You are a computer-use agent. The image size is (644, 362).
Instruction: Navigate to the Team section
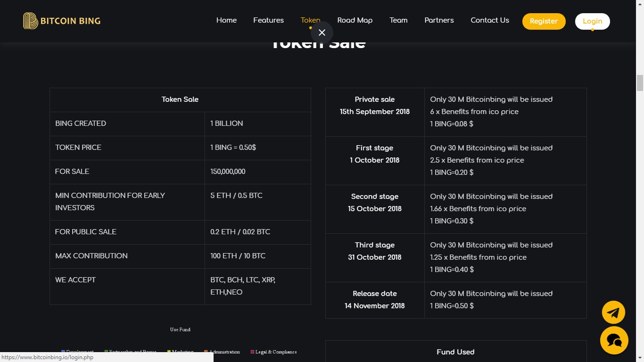398,20
